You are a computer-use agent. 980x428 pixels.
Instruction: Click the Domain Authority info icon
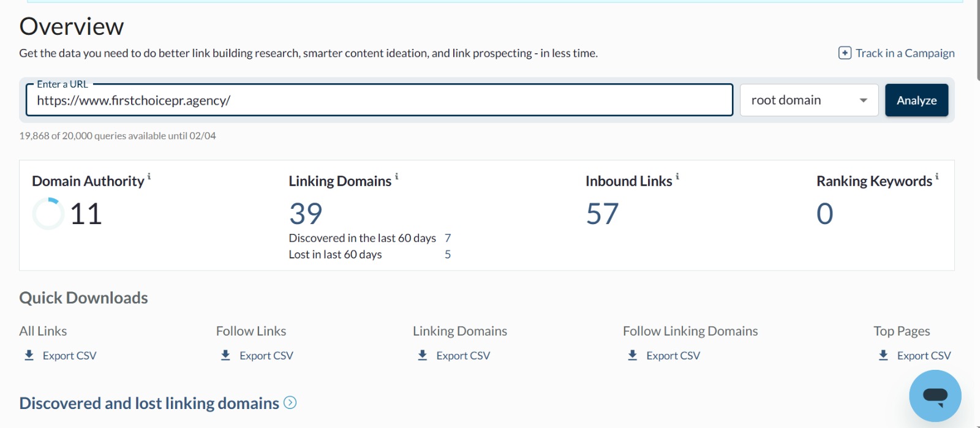pos(149,177)
